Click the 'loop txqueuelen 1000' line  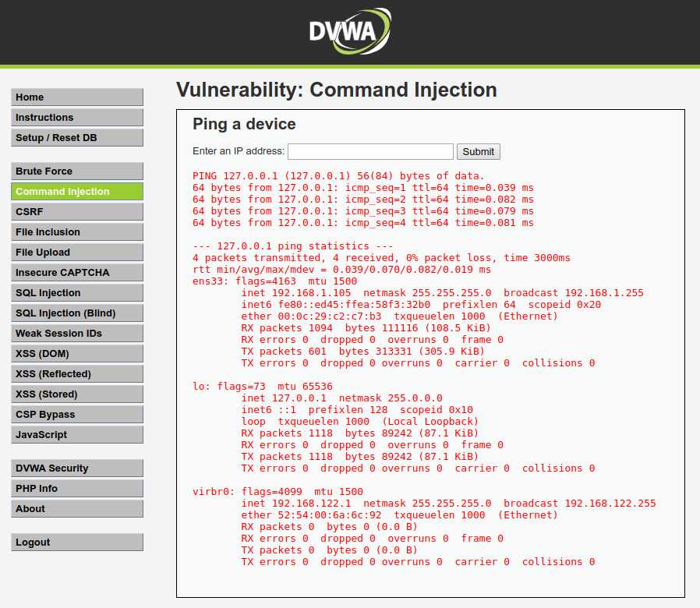pos(360,422)
